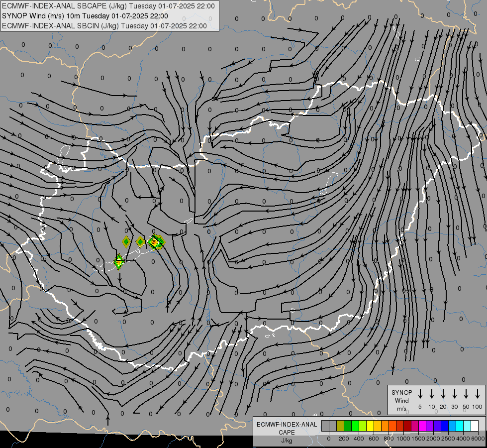
Task: Select the sky blue swatch right of 2500
Action: (452, 426)
